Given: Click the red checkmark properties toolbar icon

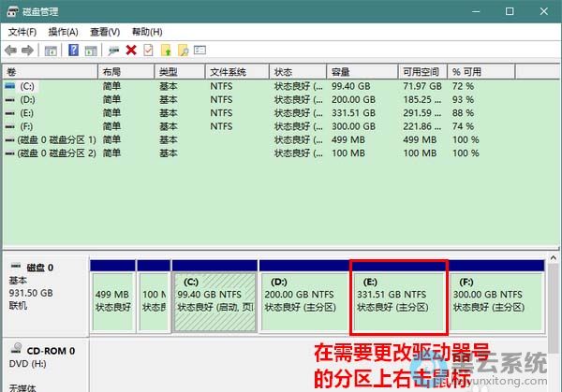Looking at the screenshot, I should (x=148, y=51).
